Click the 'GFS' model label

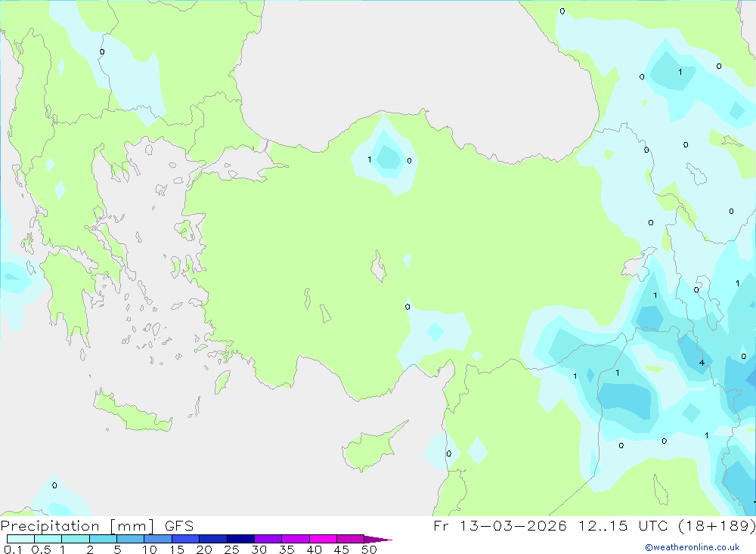(179, 526)
